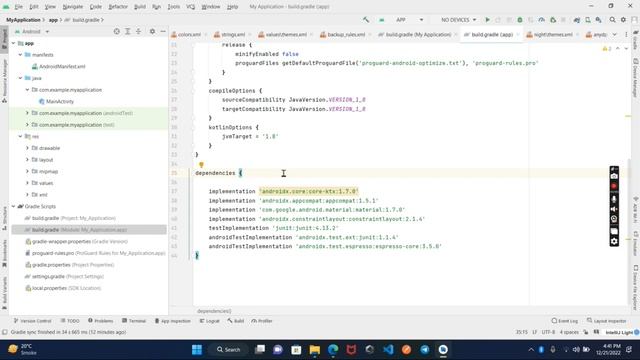640x360 pixels.
Task: Open the Build menu
Action: coord(140,7)
